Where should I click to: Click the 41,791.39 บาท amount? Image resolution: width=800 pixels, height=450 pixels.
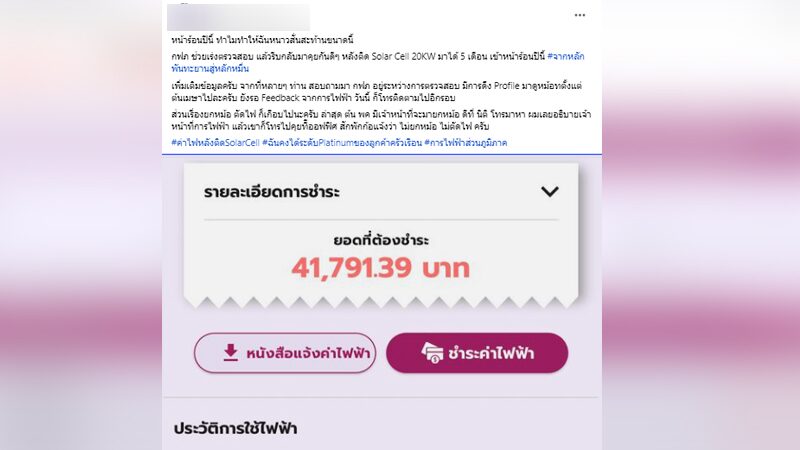[381, 268]
